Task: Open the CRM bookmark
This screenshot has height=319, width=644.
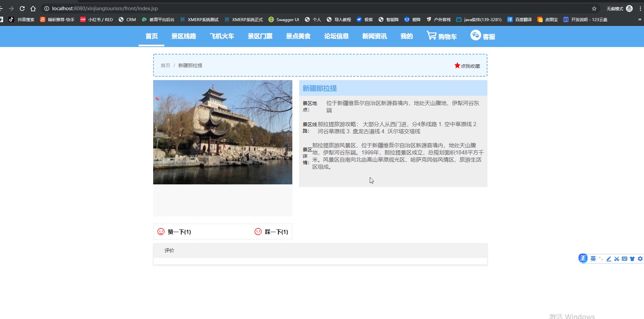Action: (127, 19)
